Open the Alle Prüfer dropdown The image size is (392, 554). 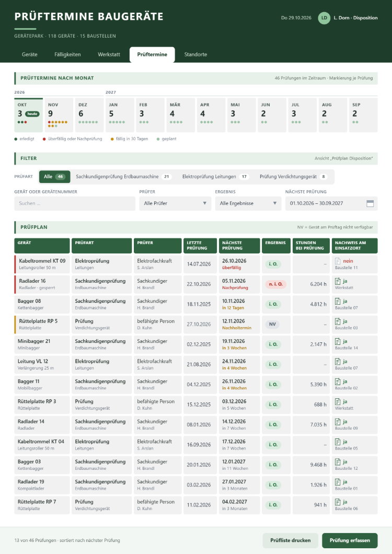pos(175,203)
